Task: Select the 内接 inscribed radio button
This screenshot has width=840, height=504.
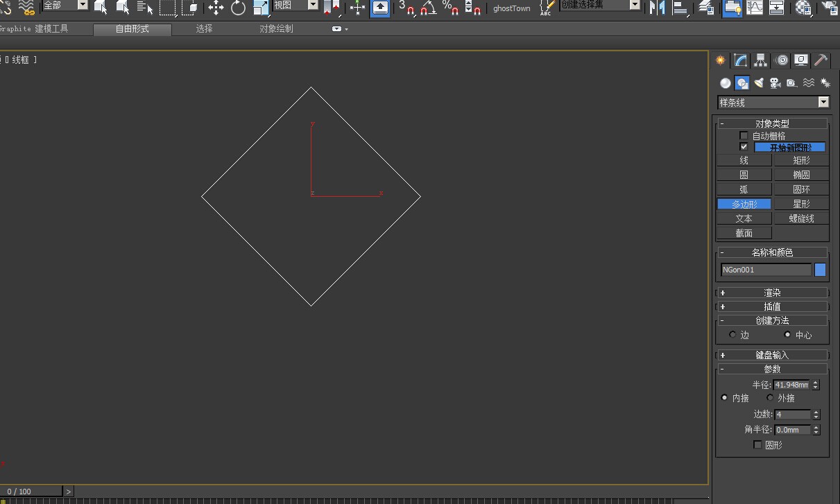Action: (724, 398)
